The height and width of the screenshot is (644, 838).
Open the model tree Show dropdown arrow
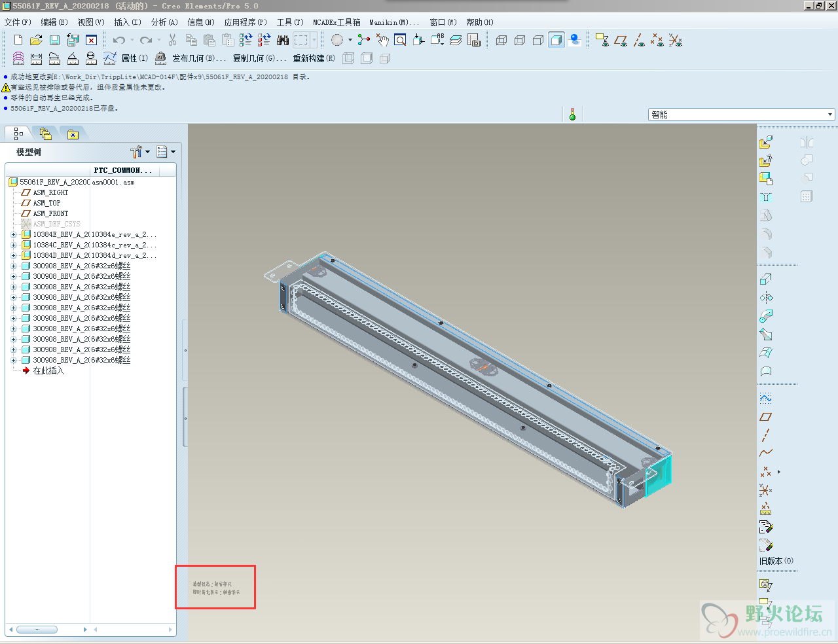click(x=173, y=152)
